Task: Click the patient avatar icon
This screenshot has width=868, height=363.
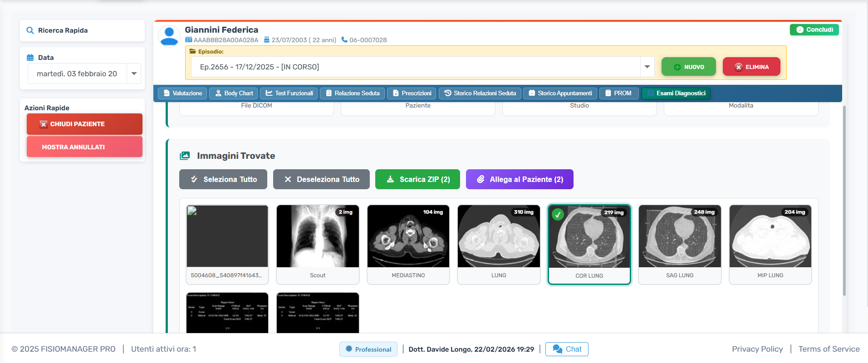Action: 169,36
